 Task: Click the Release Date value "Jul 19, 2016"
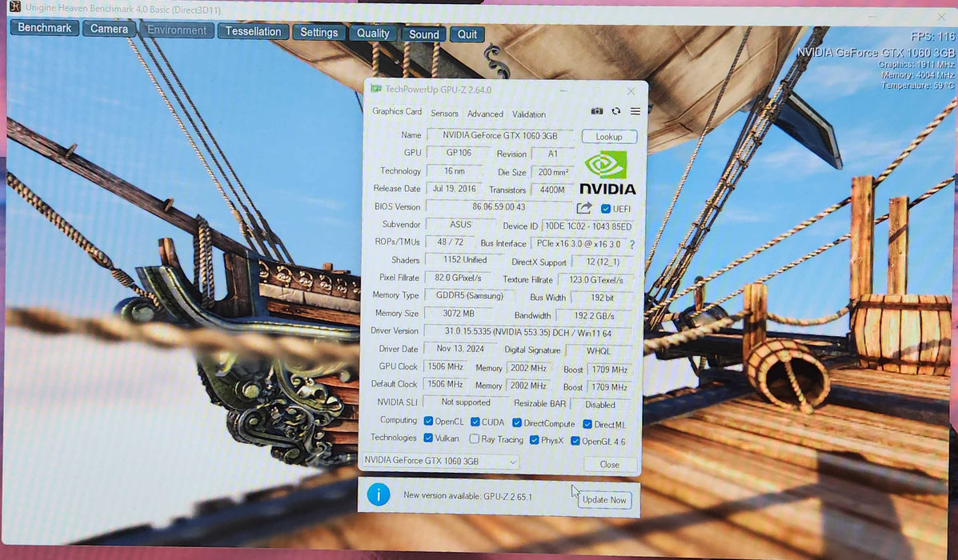tap(454, 189)
